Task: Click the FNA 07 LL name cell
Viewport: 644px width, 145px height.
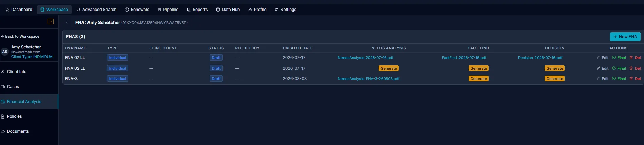Action: pyautogui.click(x=75, y=58)
